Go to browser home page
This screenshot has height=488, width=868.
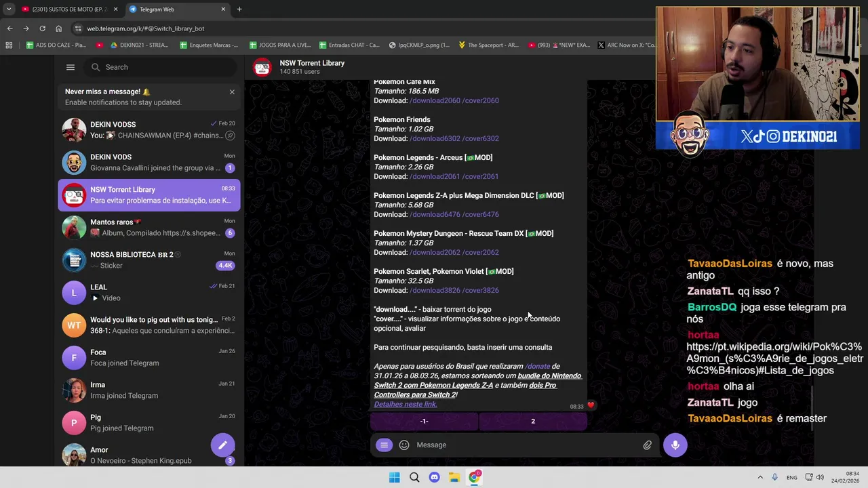[x=58, y=28]
